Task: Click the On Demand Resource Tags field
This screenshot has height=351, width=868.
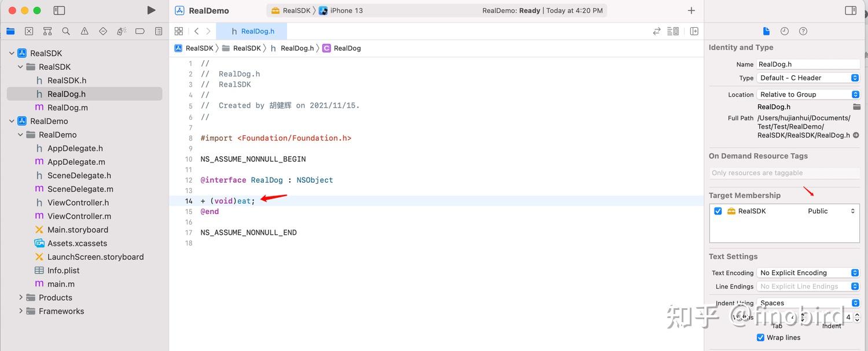Action: (785, 173)
